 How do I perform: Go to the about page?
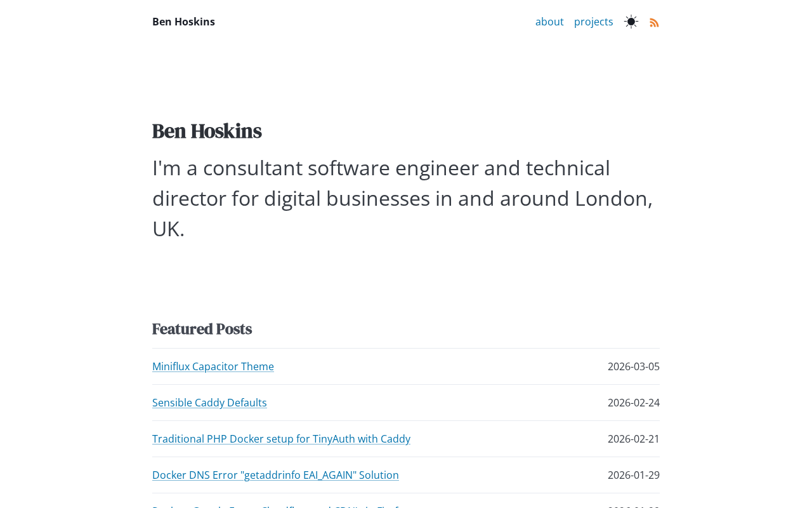pyautogui.click(x=549, y=22)
